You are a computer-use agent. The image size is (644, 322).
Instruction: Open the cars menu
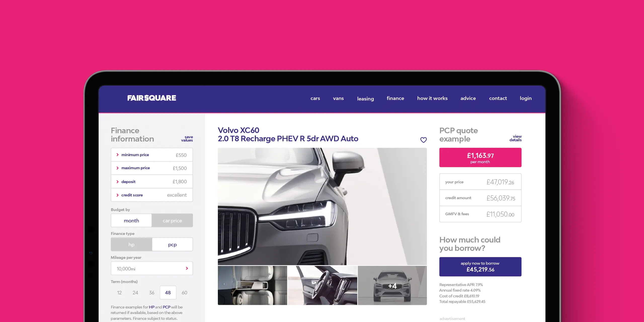pyautogui.click(x=315, y=98)
